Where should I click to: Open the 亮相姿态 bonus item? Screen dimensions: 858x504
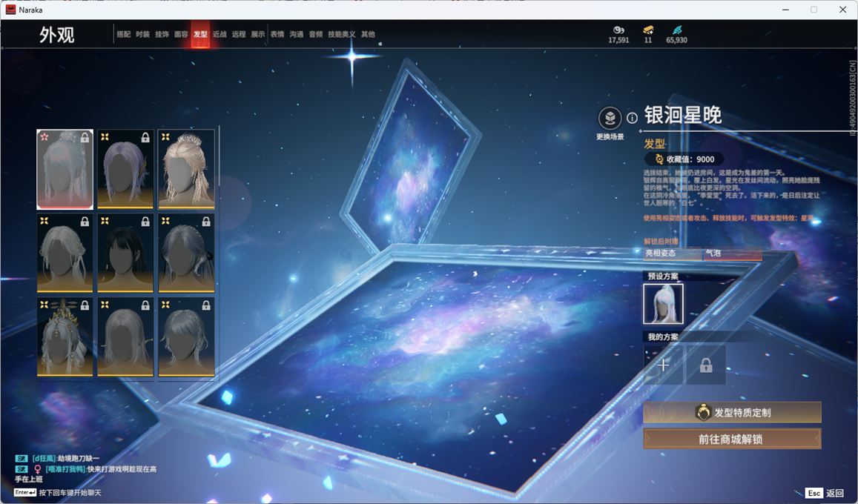673,253
